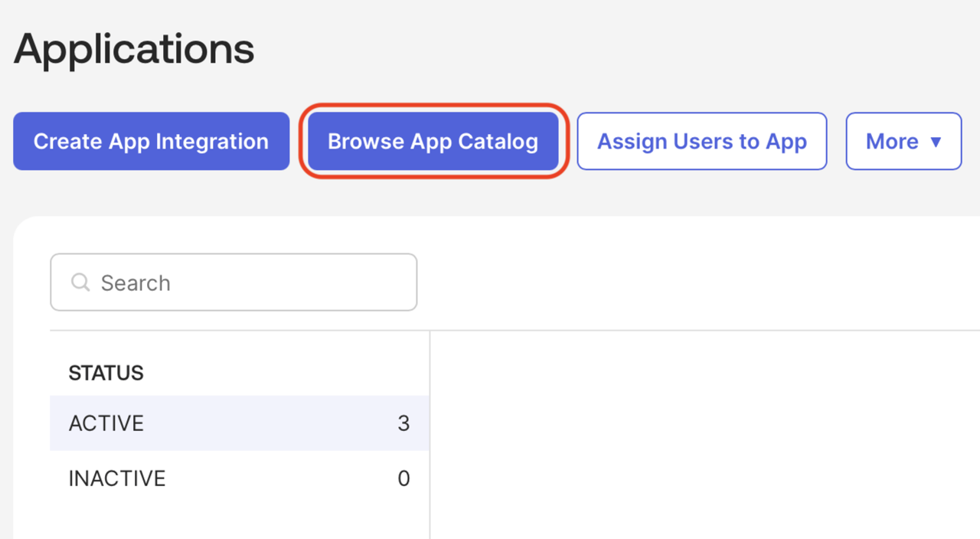Click the active apps count showing 3

[403, 423]
